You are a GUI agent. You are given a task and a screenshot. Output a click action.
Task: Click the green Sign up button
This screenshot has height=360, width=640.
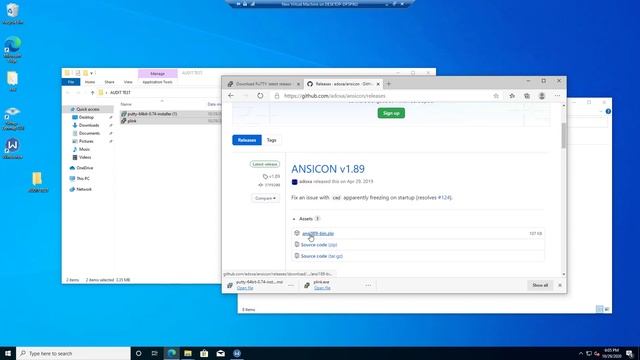click(x=391, y=113)
